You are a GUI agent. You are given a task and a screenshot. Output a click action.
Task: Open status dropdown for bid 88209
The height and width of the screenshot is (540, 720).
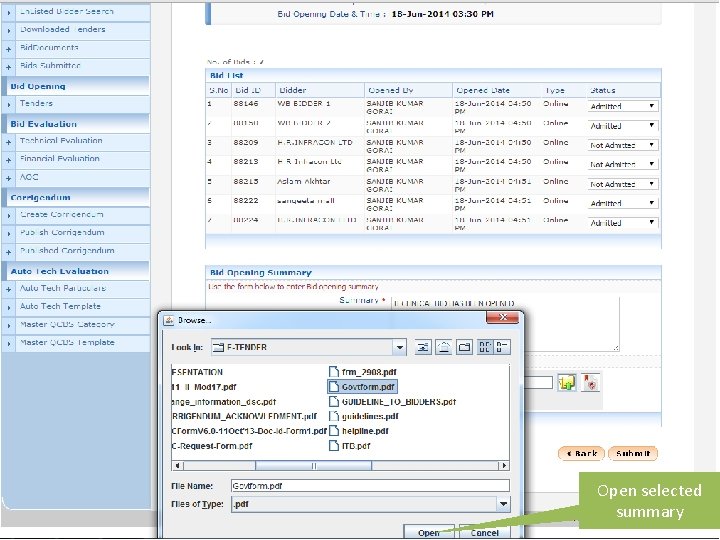click(623, 145)
